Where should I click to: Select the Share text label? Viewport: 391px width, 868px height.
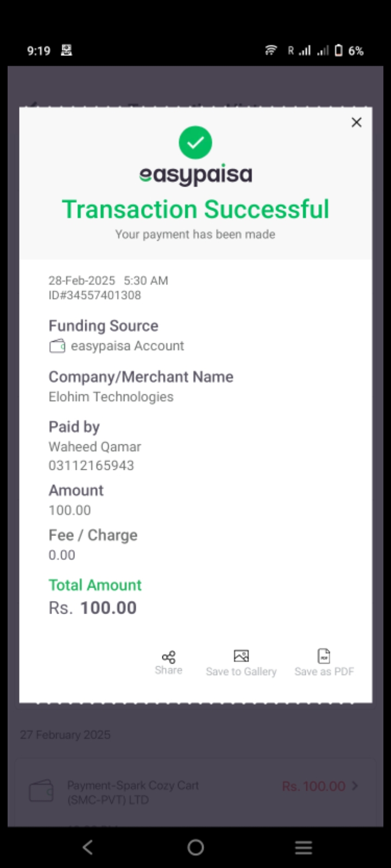pos(168,671)
